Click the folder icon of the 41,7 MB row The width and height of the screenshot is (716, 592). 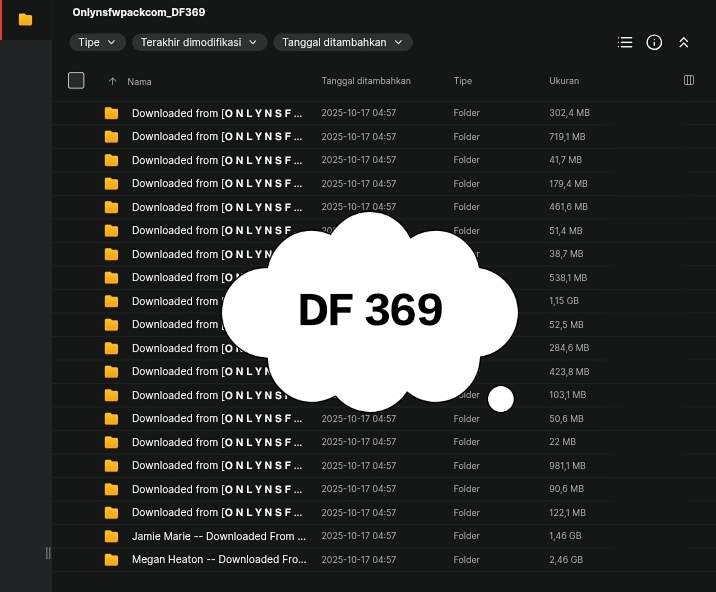tap(111, 160)
